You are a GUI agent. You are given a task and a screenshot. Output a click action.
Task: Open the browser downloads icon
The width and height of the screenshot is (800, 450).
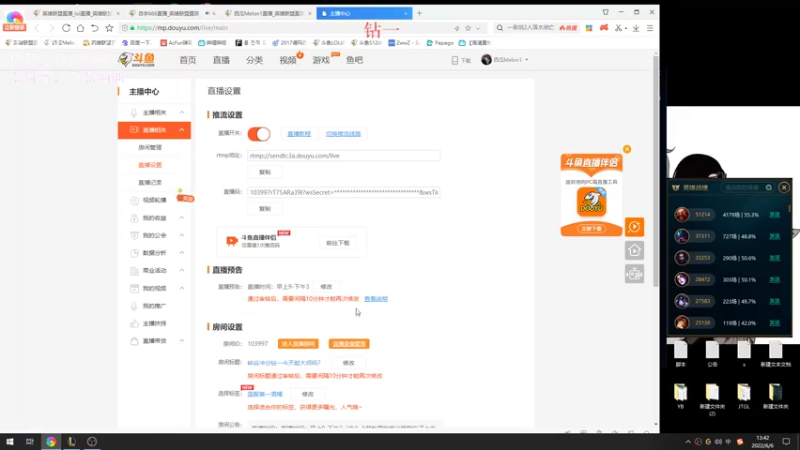(636, 28)
